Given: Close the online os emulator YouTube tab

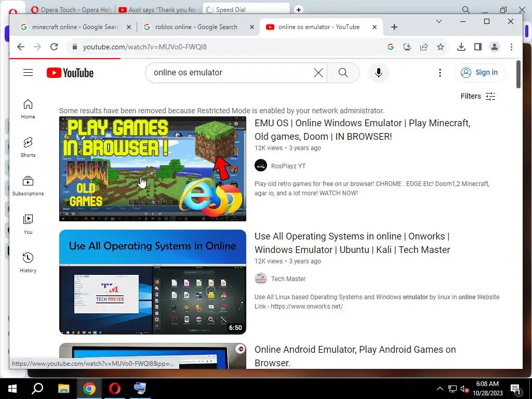Looking at the screenshot, I should [374, 27].
